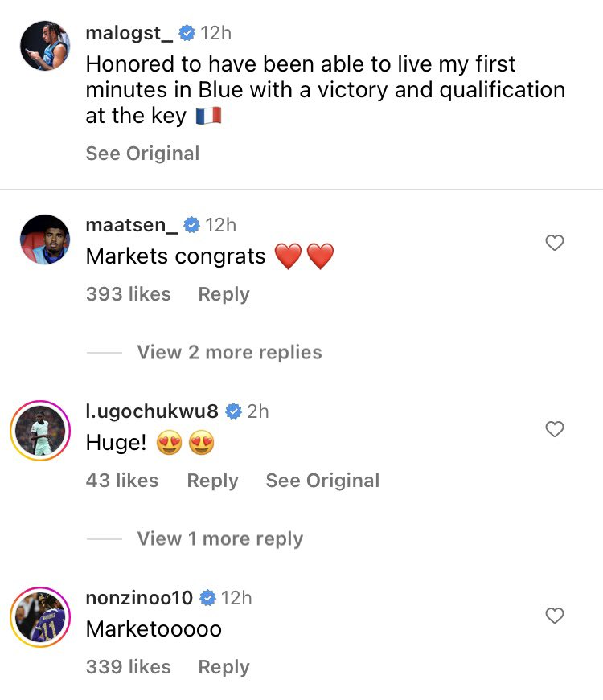
Task: Like nonzinoo10's comment via the heart icon
Action: click(x=554, y=616)
